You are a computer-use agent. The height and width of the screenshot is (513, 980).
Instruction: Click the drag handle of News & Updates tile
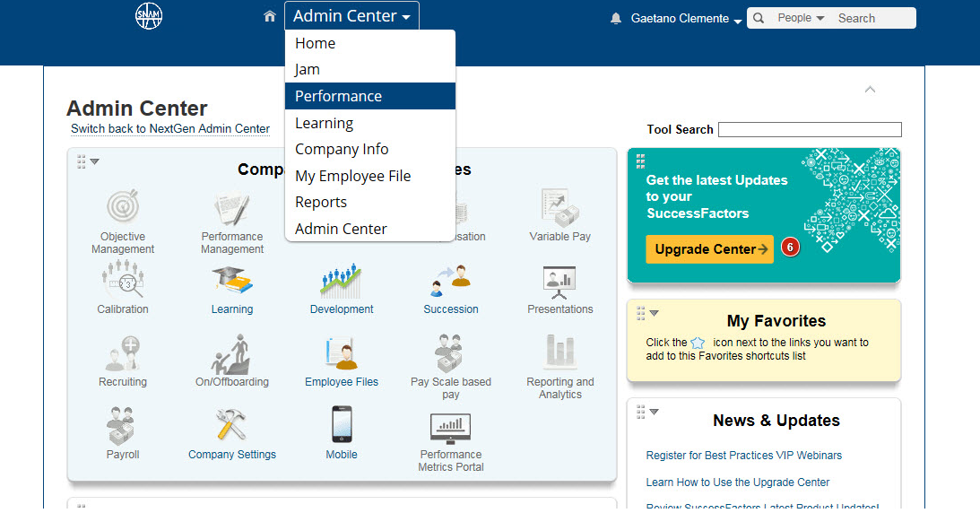pos(640,412)
